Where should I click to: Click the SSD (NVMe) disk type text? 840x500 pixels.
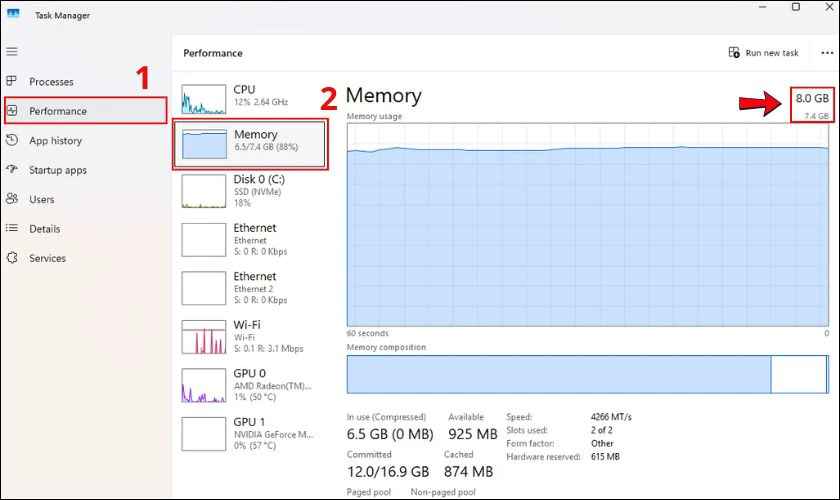pos(257,192)
